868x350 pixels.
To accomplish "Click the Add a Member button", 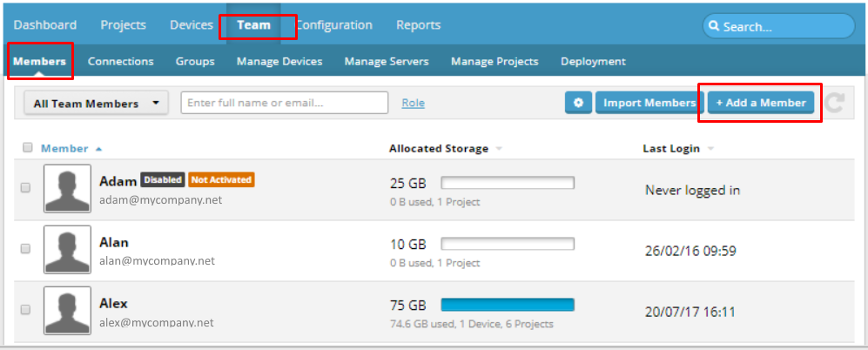I will [761, 103].
